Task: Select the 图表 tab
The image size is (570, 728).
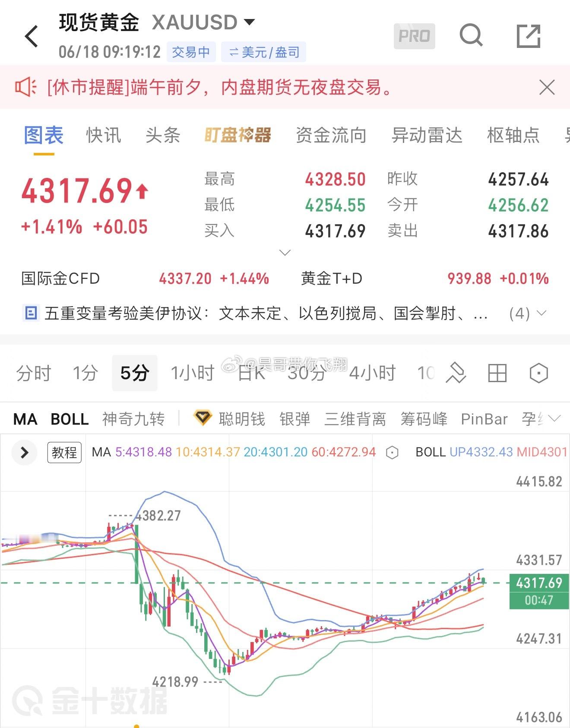Action: click(x=44, y=135)
